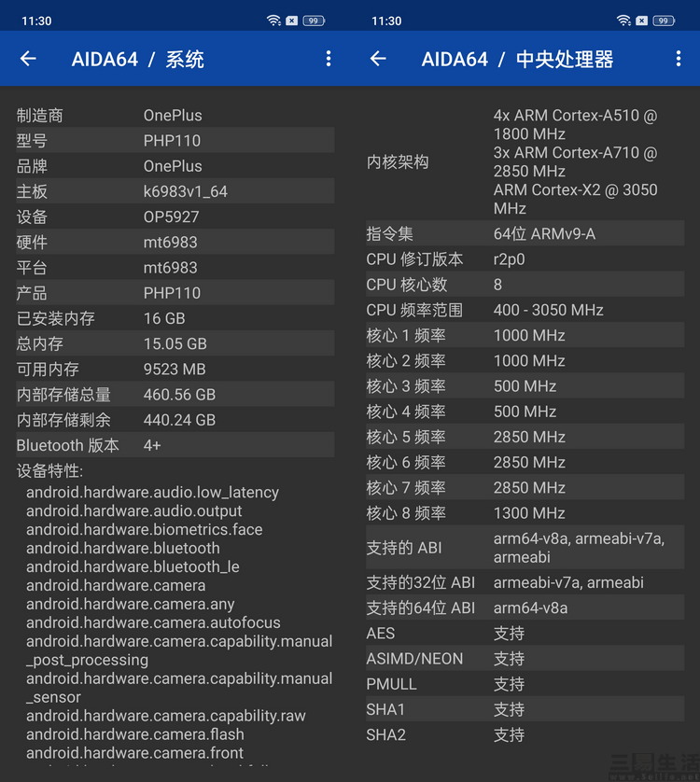Select the CPU 修订版本 r2p0 row
The height and width of the screenshot is (782, 700).
[x=525, y=259]
